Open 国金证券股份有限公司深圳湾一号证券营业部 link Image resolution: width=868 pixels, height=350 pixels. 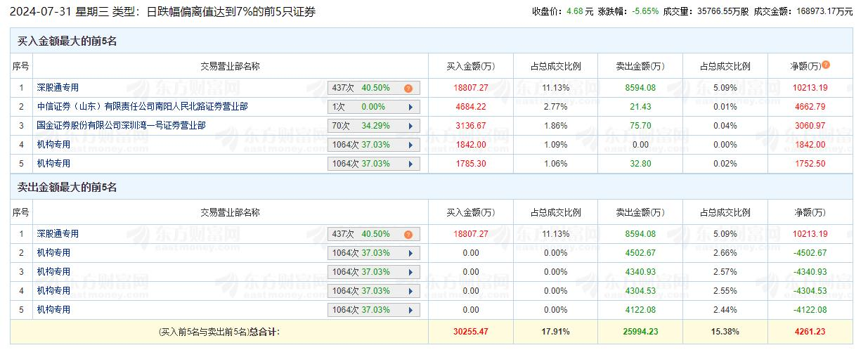click(121, 126)
